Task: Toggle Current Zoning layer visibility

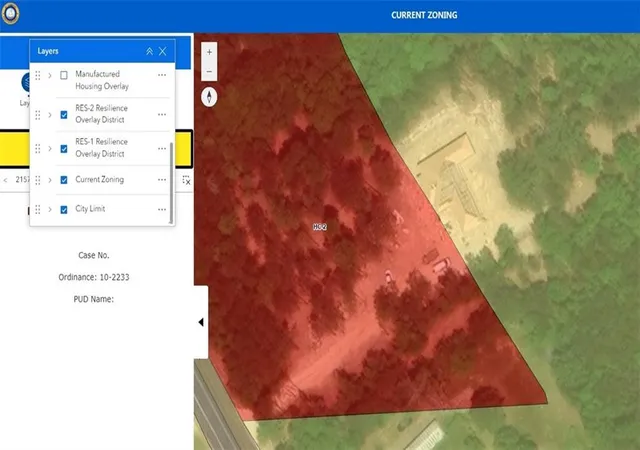Action: (x=64, y=180)
